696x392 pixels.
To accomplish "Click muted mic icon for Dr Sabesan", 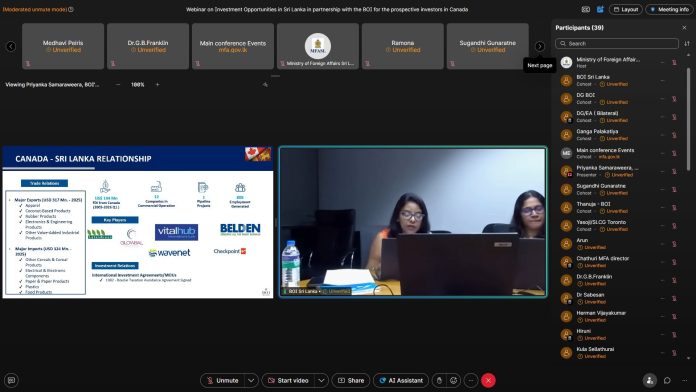I will coord(674,298).
